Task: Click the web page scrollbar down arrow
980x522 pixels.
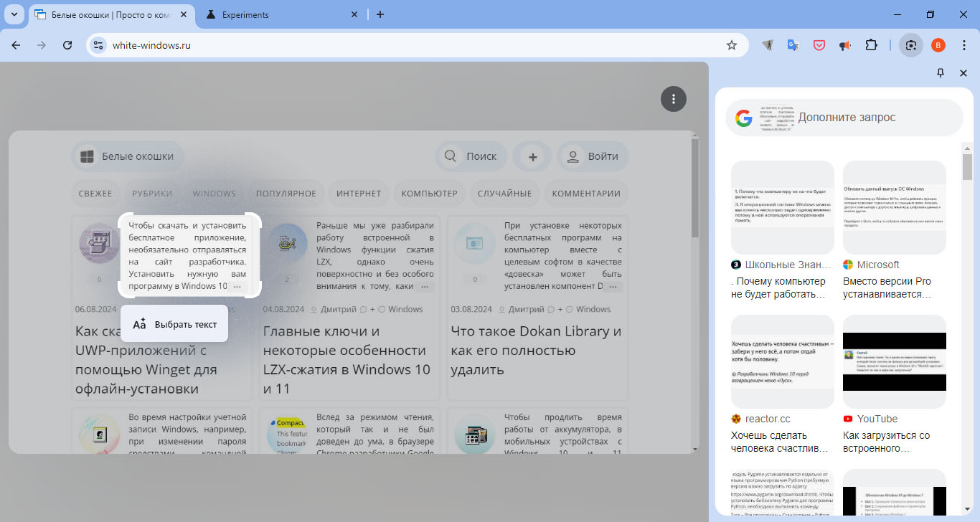Action: [x=694, y=449]
